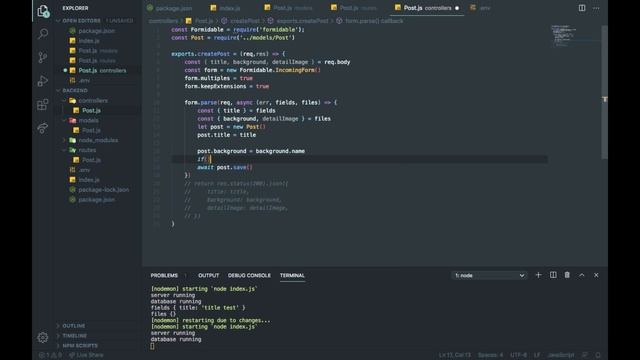Open the Extensions view

(x=43, y=104)
